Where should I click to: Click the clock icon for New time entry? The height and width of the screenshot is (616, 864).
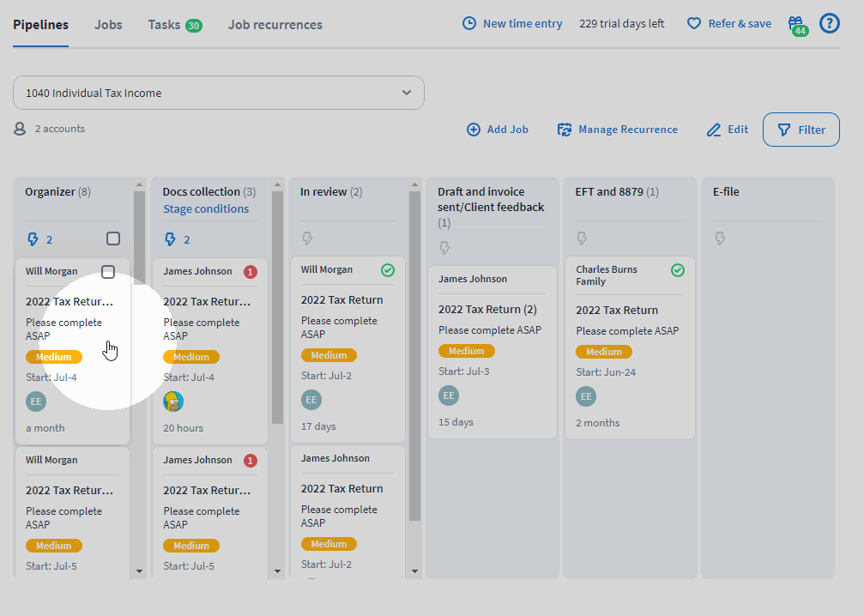click(468, 24)
